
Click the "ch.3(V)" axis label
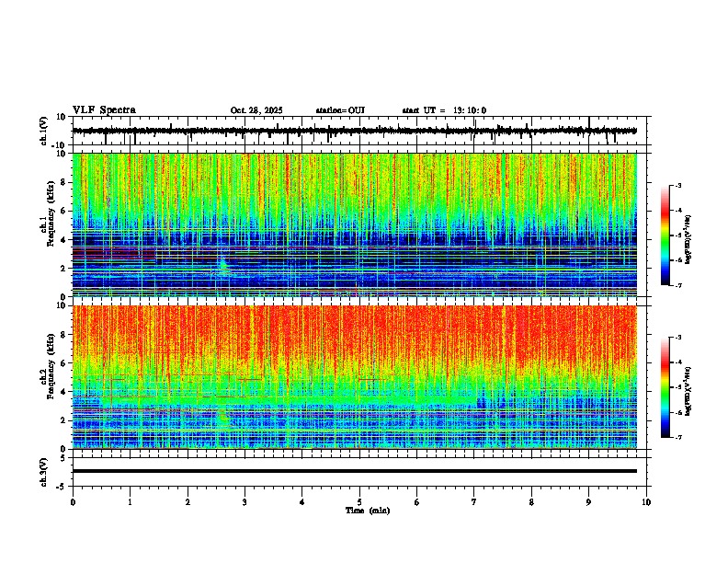click(44, 472)
